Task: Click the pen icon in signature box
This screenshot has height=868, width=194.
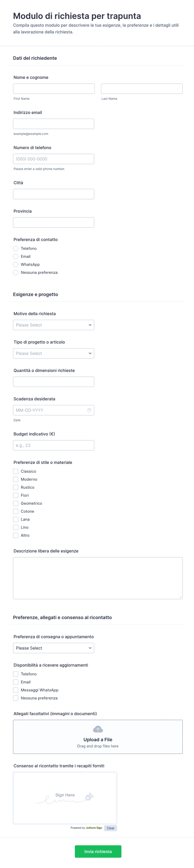Action: 89,797
